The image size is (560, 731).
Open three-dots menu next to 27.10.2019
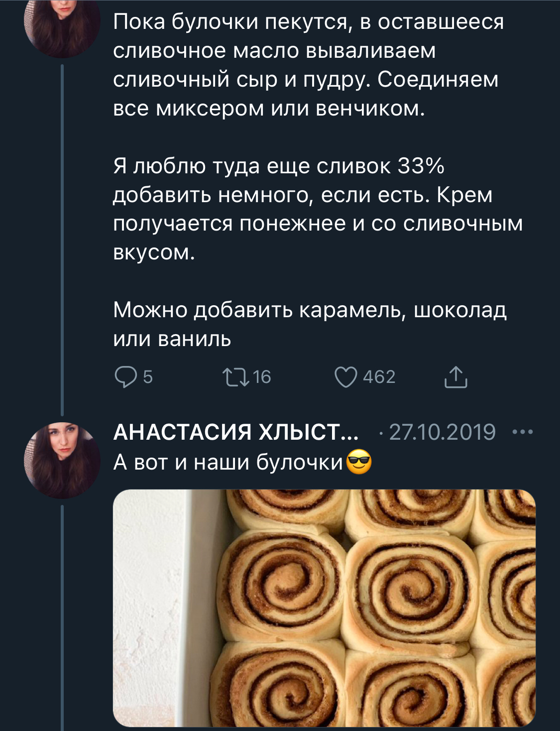click(523, 432)
